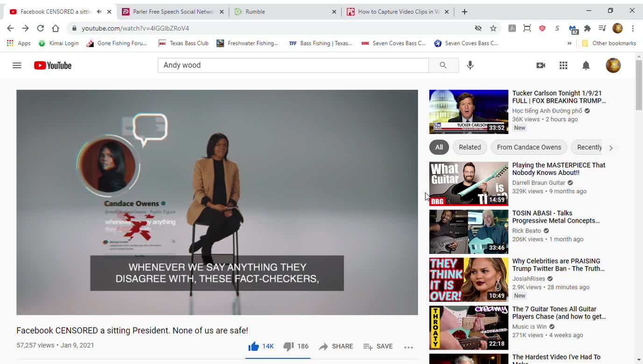
Task: Open the Chrome three-dot menu
Action: 633,28
